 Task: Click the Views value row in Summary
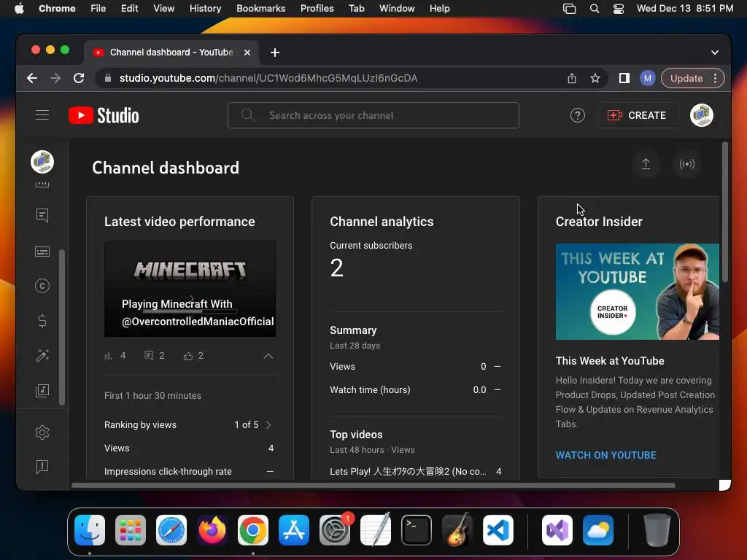[x=415, y=367]
